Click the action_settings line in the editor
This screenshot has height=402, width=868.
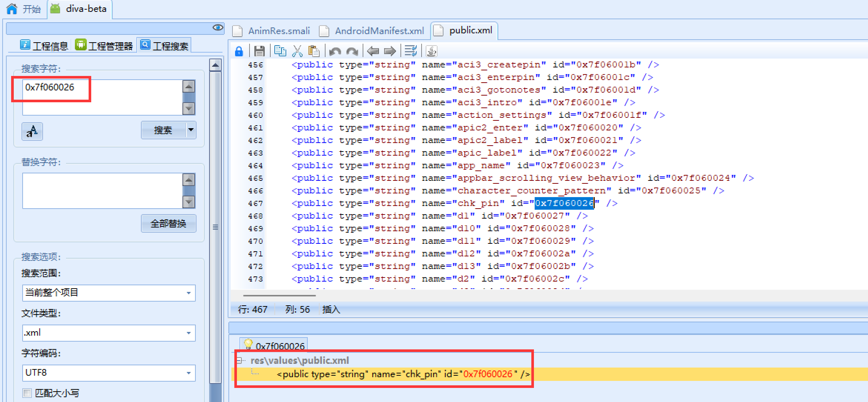coord(478,115)
